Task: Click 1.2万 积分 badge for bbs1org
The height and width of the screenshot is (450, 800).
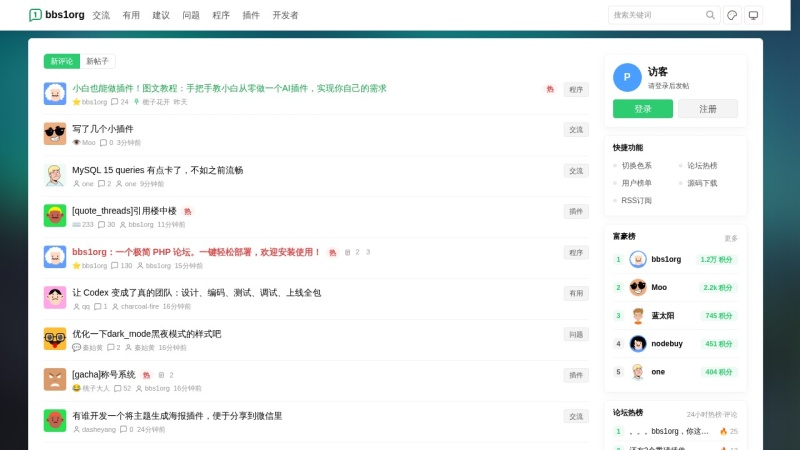Action: tap(716, 260)
